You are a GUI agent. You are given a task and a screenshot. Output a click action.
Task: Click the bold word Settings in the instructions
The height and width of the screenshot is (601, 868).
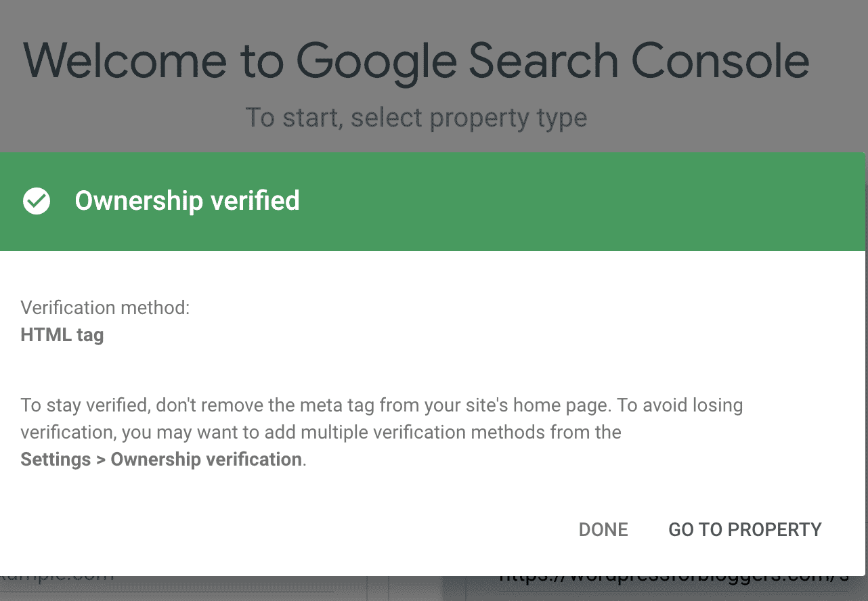[x=55, y=459]
